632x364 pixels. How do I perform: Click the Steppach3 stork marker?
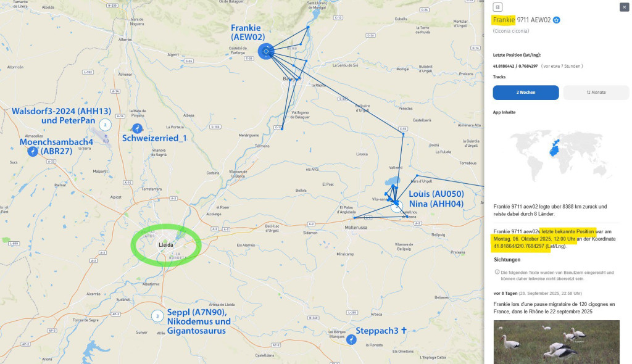[x=351, y=339]
